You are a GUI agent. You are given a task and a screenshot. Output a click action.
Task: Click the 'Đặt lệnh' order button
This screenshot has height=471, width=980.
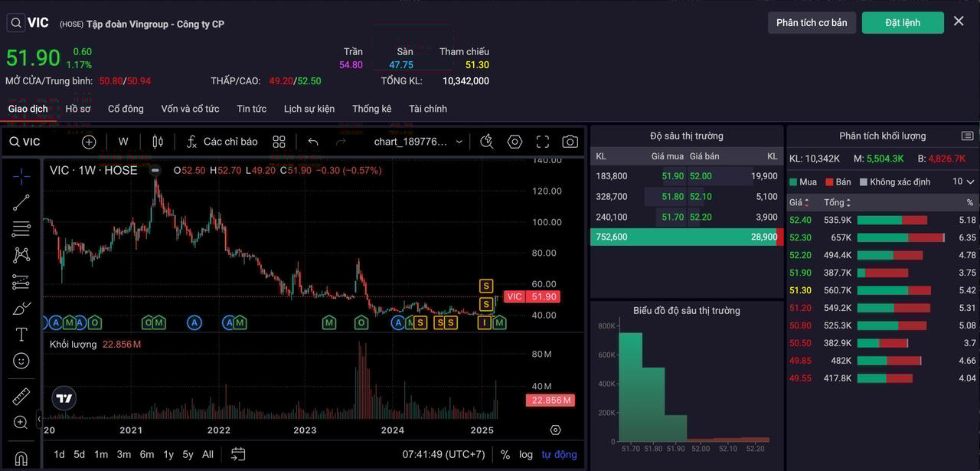click(903, 22)
